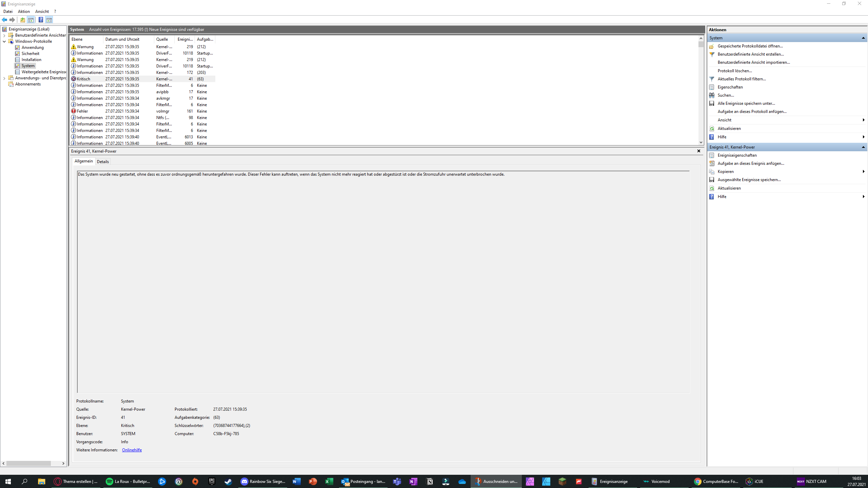Open Ereigniseigenschaften from actions pane
Screen dimensions: 868x488
(x=737, y=155)
